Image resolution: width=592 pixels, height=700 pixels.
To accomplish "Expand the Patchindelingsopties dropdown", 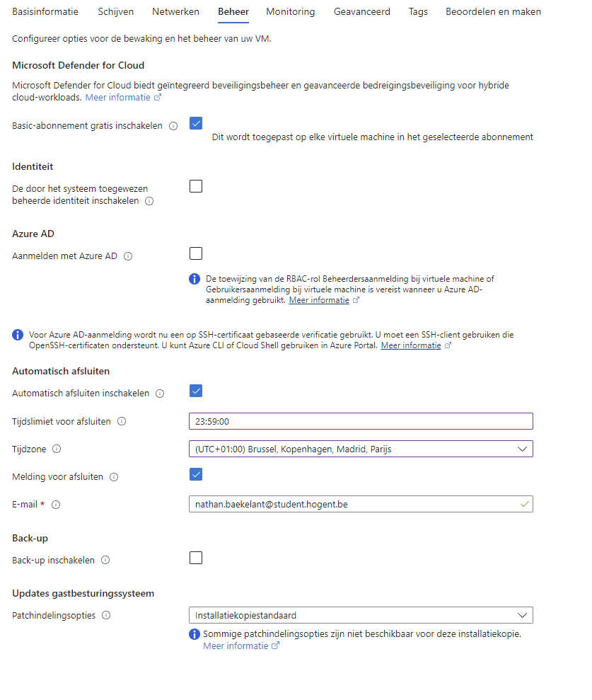I will (x=361, y=615).
